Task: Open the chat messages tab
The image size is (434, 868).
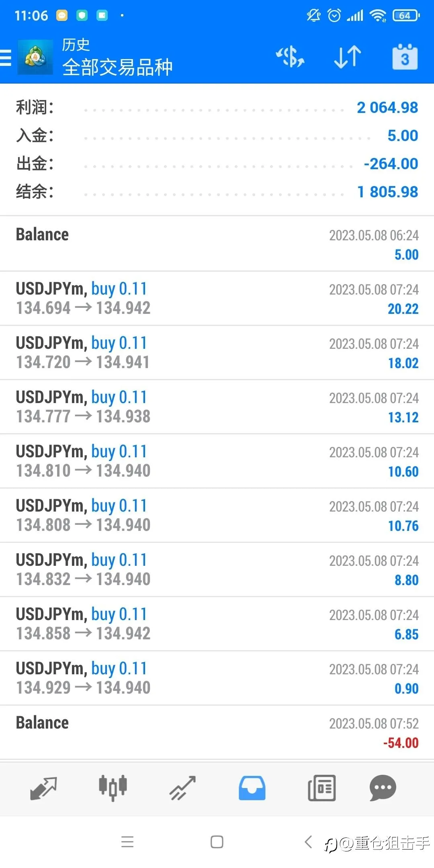Action: pos(383,788)
